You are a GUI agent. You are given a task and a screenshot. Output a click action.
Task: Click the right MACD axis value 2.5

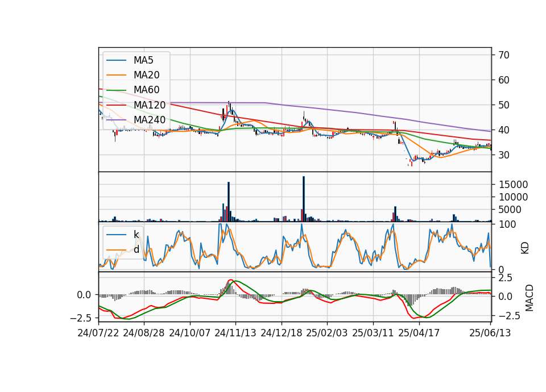[506, 278]
